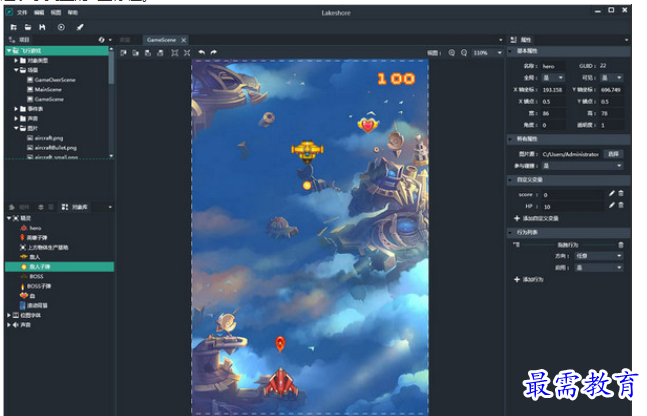This screenshot has height=416, width=647.
Task: Open the properties panel options arrow
Action: [626, 40]
